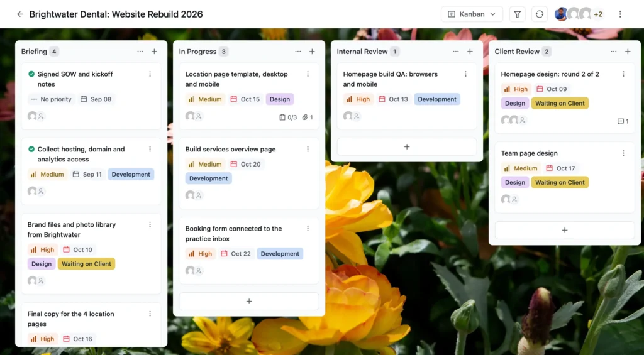This screenshot has height=355, width=644.
Task: Change High priority on Brand files card
Action: click(x=42, y=249)
